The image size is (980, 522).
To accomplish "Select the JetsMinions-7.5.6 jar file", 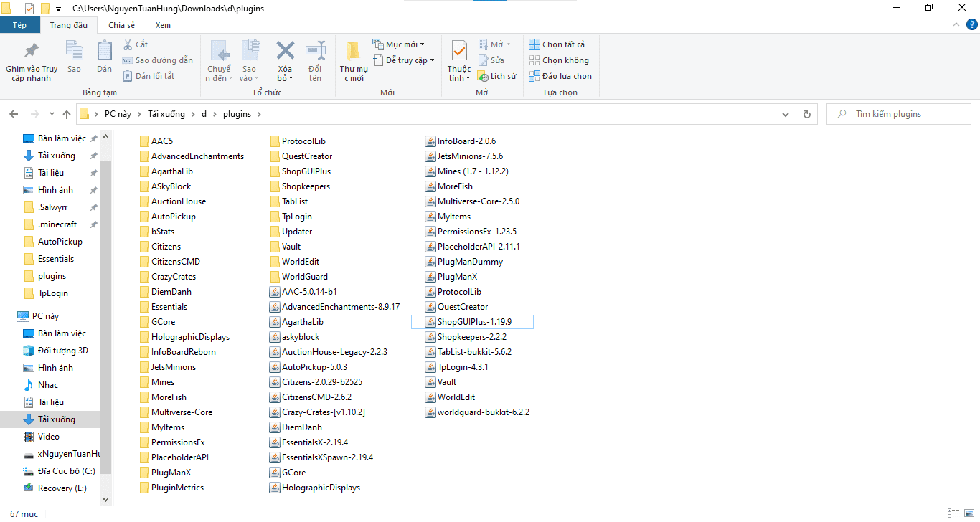I will [x=465, y=156].
